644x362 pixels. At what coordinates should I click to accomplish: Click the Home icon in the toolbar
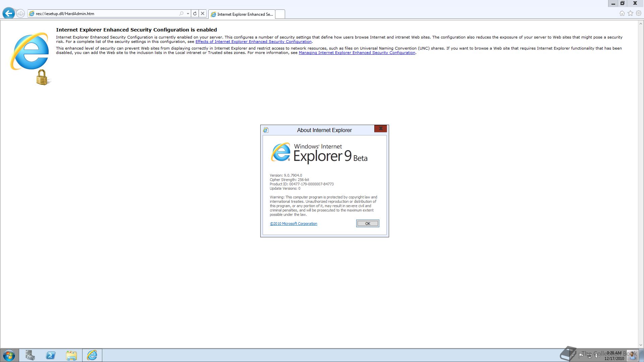622,13
